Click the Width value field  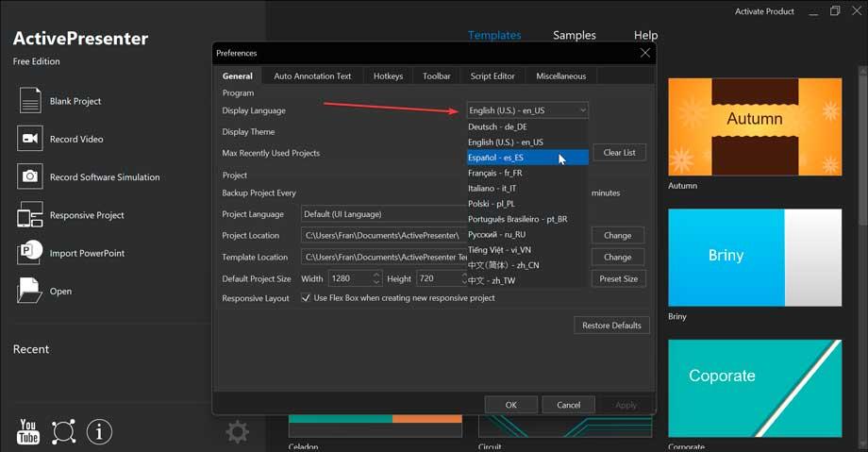350,278
